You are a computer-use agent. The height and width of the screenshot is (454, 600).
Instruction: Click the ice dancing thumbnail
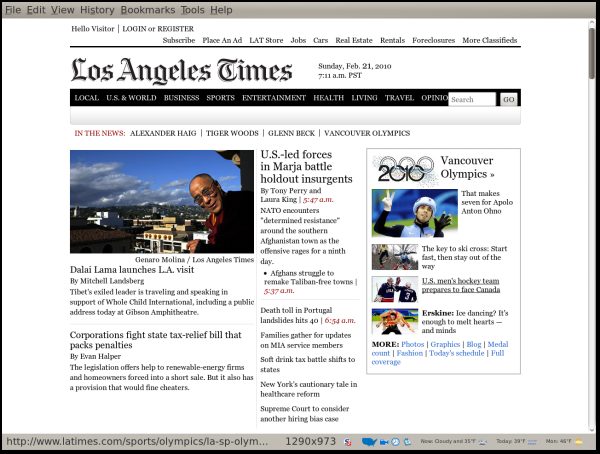tap(395, 321)
